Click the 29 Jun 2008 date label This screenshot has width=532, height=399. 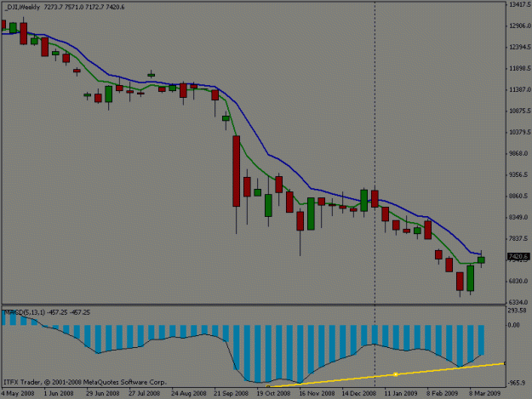102,393
